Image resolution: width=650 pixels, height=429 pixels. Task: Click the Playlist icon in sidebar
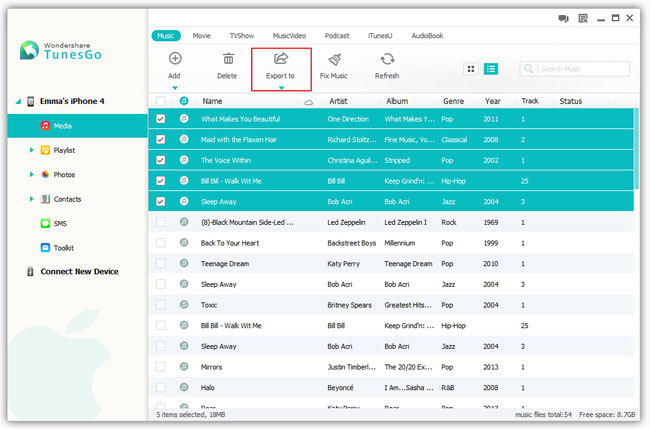tap(45, 150)
